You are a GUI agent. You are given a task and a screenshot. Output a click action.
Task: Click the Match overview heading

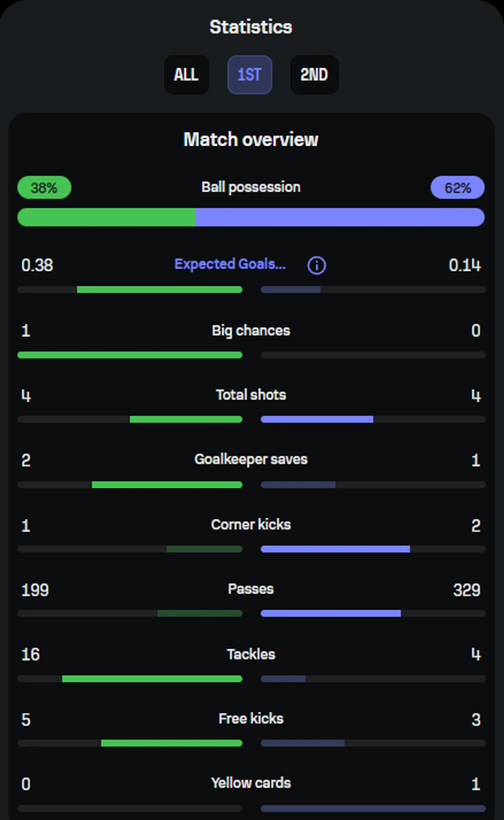(251, 139)
